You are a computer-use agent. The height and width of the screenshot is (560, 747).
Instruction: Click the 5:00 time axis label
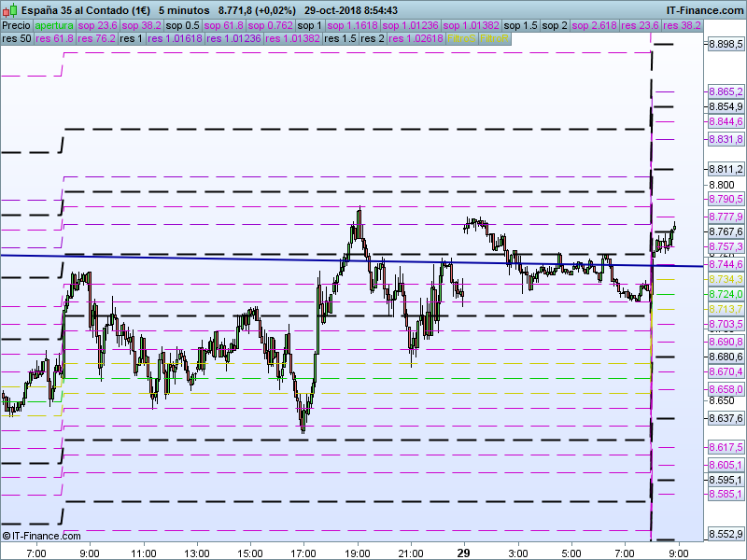pyautogui.click(x=571, y=553)
